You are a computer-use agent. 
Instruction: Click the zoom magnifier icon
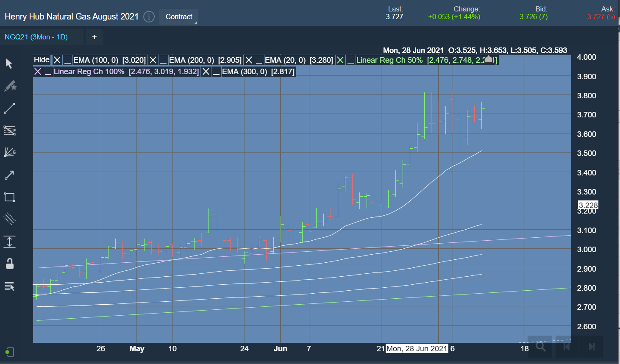tap(540, 347)
